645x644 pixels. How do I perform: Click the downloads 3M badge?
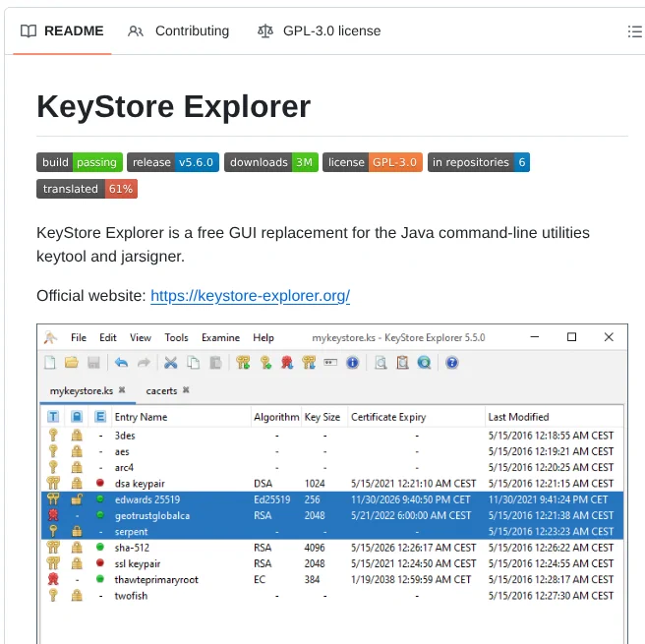271,162
